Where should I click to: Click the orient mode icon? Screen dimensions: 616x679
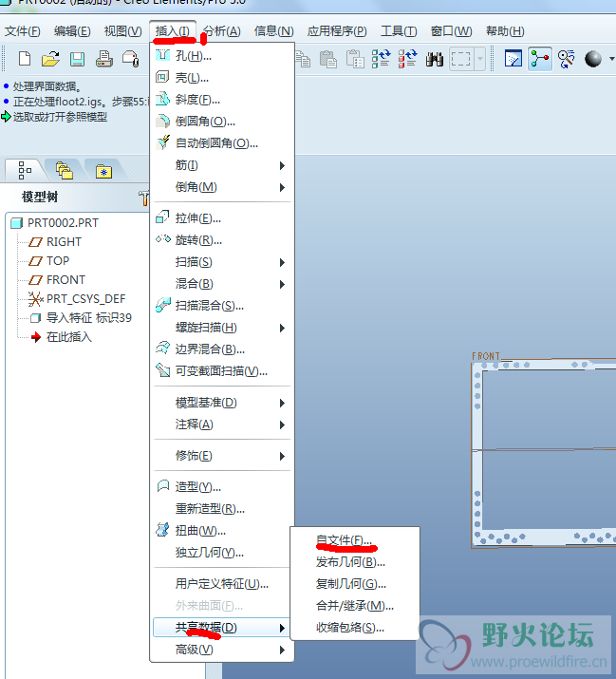click(566, 59)
